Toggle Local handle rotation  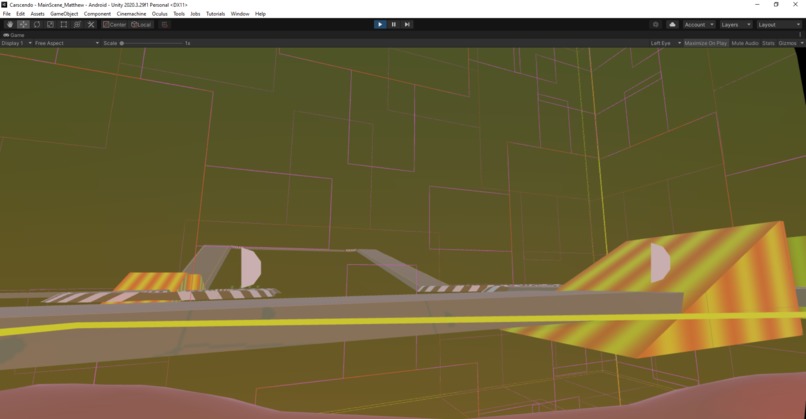tap(141, 25)
